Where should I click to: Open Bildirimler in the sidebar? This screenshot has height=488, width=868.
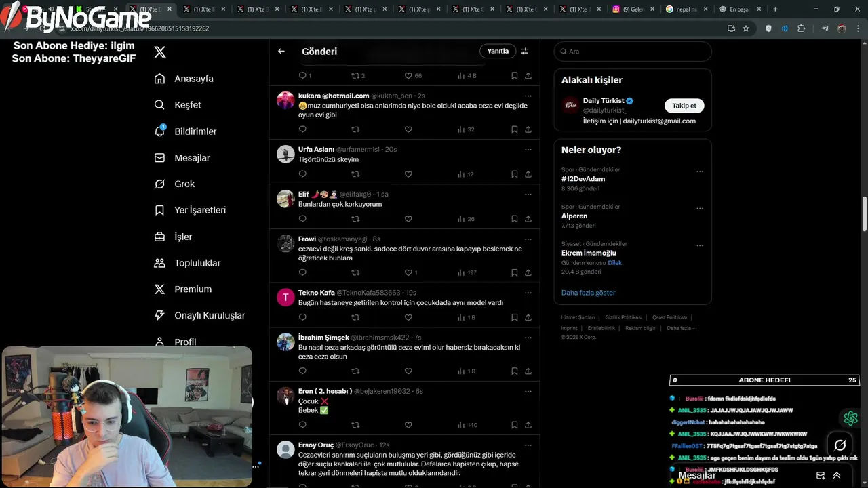[185, 131]
